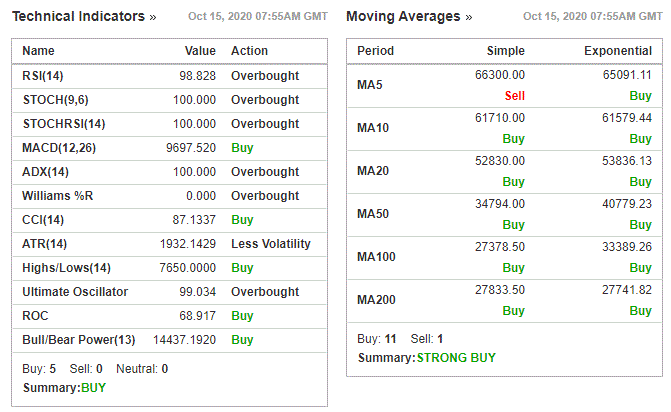Click the MA50 simple value 34794.00

[x=500, y=204]
